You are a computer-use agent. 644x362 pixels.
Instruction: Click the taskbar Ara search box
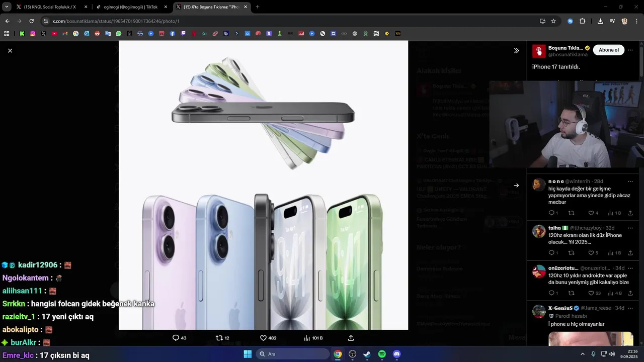[x=293, y=354]
